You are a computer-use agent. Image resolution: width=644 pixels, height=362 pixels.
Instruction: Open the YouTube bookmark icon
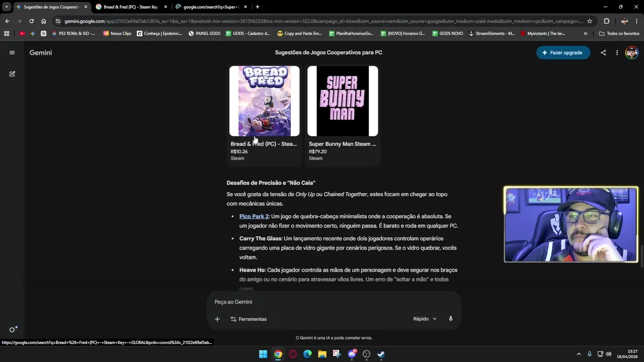[22, 34]
